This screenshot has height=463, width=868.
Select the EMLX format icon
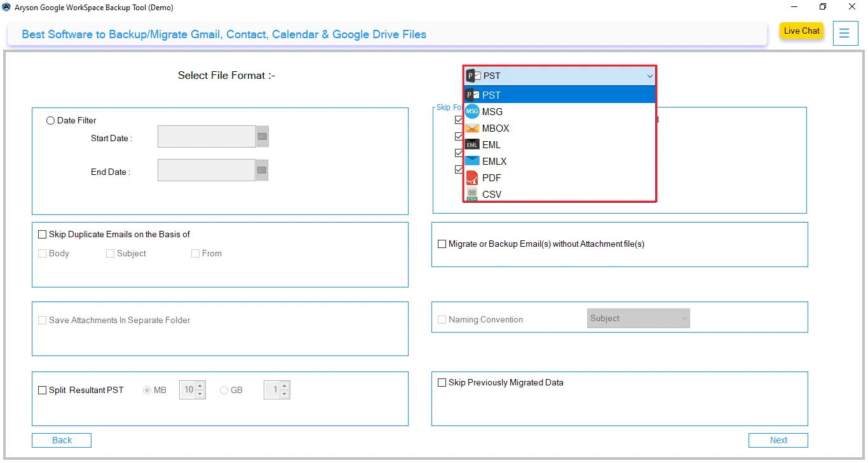(x=471, y=161)
